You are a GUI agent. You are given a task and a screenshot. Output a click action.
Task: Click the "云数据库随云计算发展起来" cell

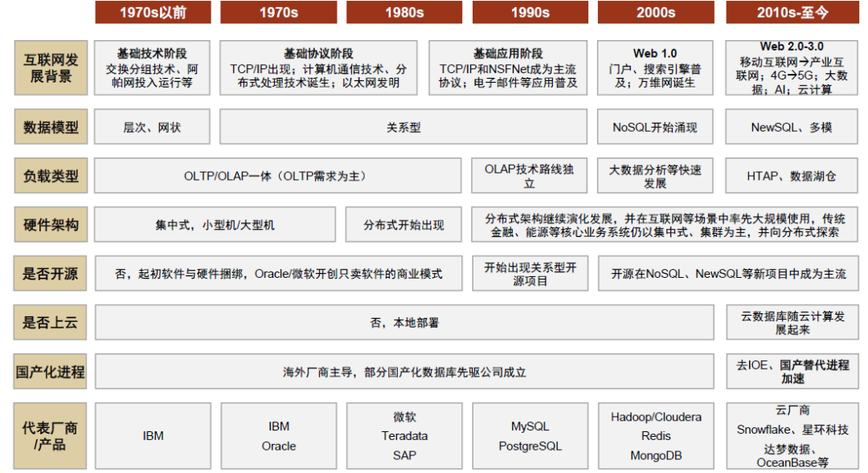click(x=792, y=322)
